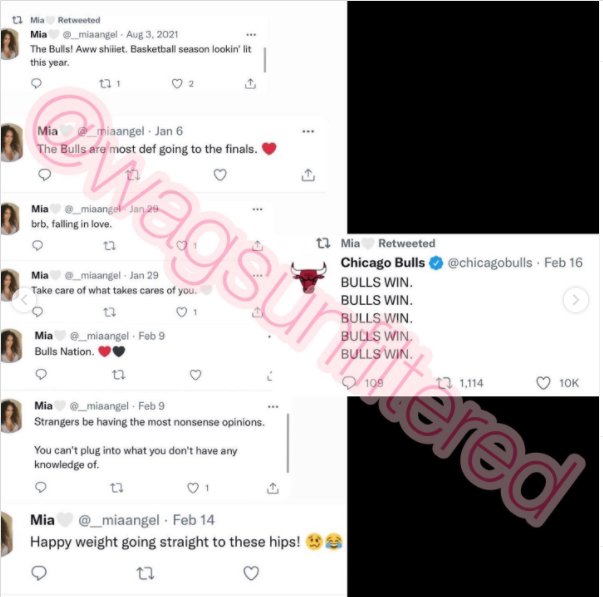Reply to the 'Bulls Nation.' tweet
Screen dimensions: 603x597
coord(41,375)
